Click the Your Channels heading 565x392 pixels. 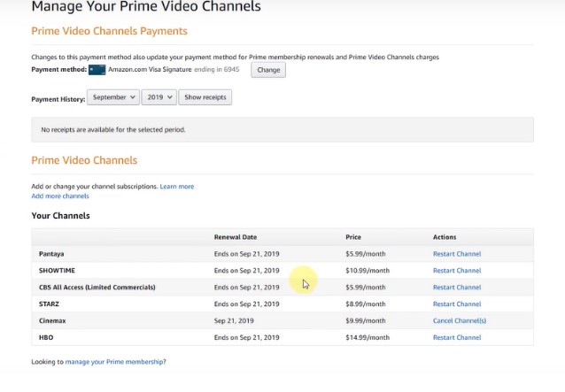60,216
